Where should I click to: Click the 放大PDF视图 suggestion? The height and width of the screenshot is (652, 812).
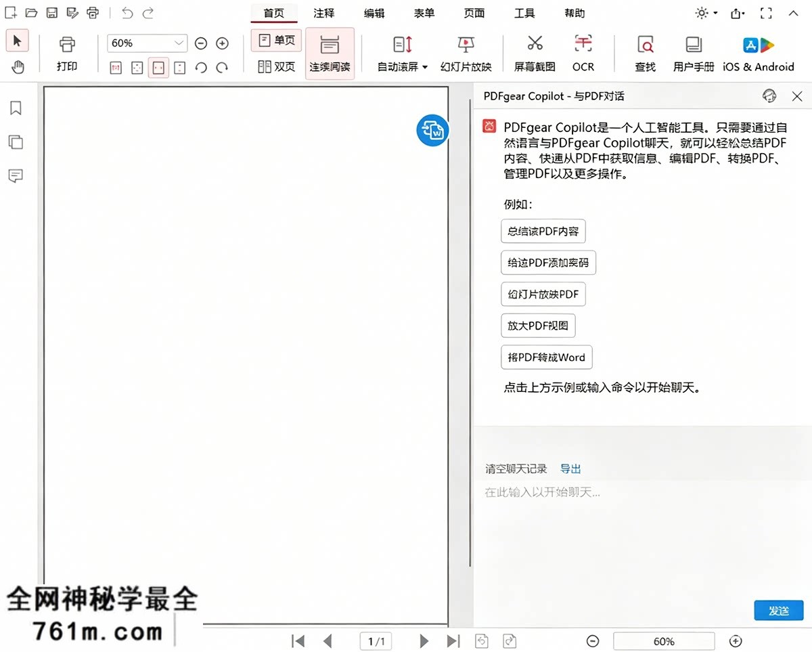click(538, 326)
